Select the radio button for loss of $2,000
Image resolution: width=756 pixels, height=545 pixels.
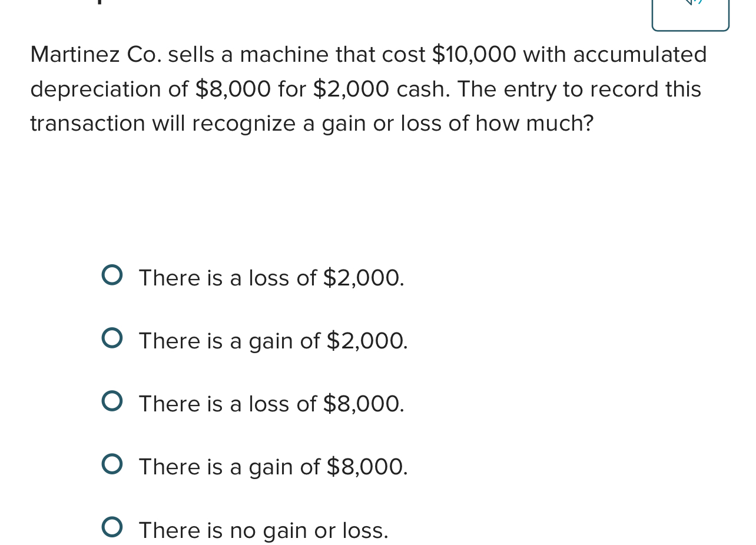114,274
